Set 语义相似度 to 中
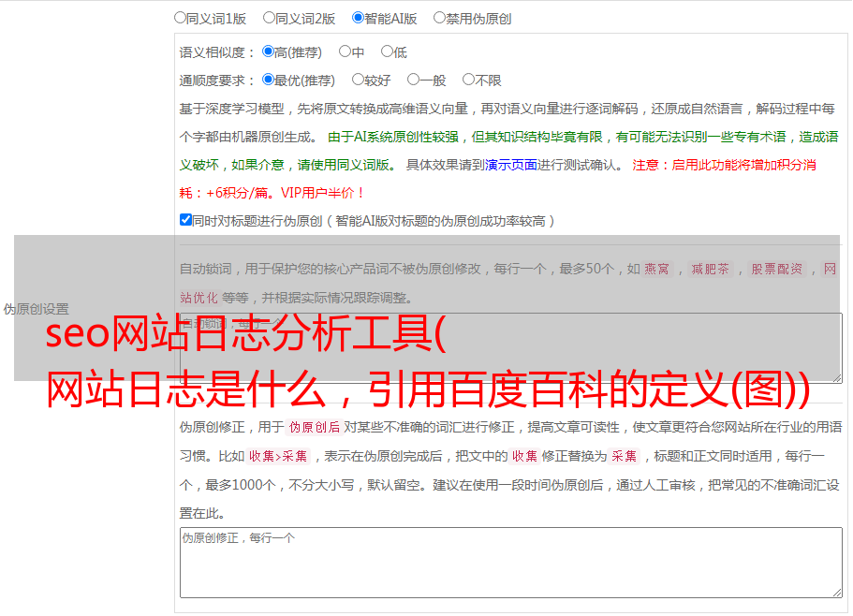 [345, 51]
